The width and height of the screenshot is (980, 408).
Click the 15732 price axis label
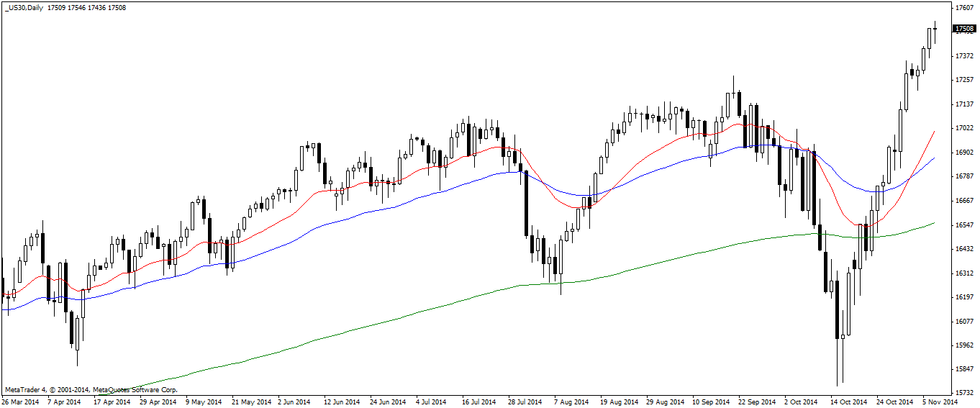tap(964, 394)
